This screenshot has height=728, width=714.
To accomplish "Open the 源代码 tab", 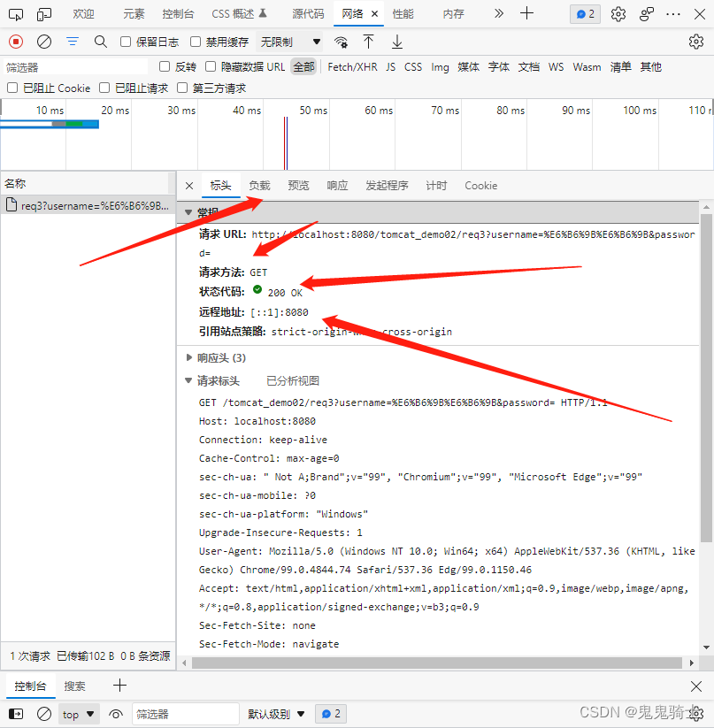I will coord(308,14).
